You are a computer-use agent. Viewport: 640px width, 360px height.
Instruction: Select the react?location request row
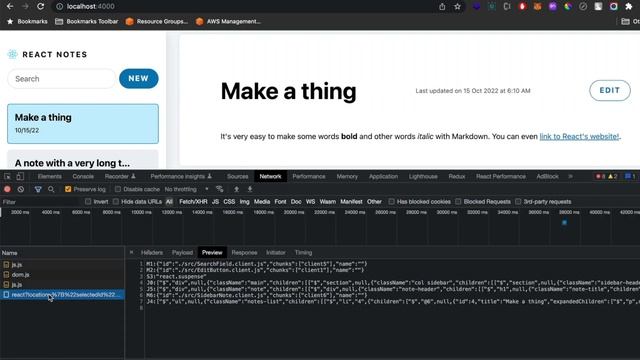62,295
